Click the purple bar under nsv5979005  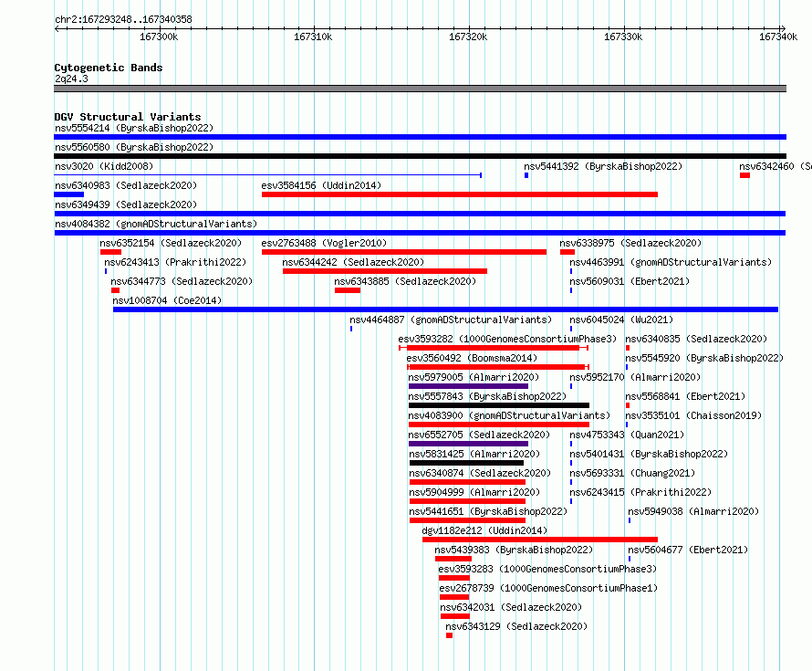pyautogui.click(x=469, y=386)
